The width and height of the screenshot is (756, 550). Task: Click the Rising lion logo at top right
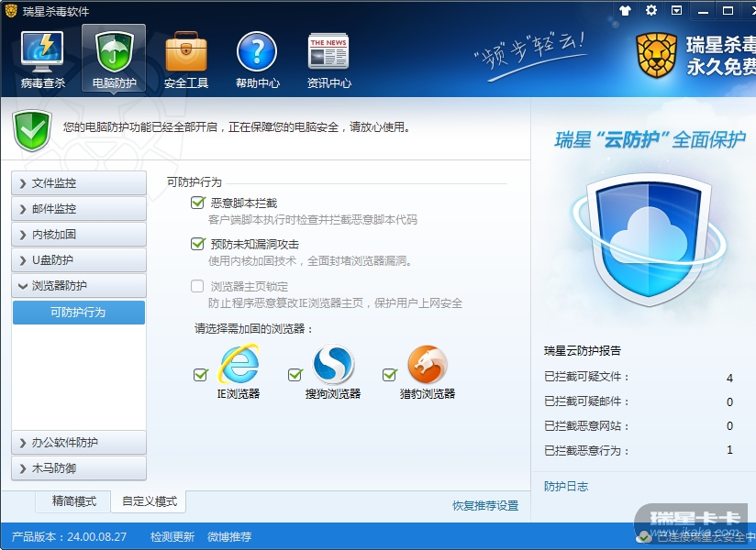(x=656, y=55)
